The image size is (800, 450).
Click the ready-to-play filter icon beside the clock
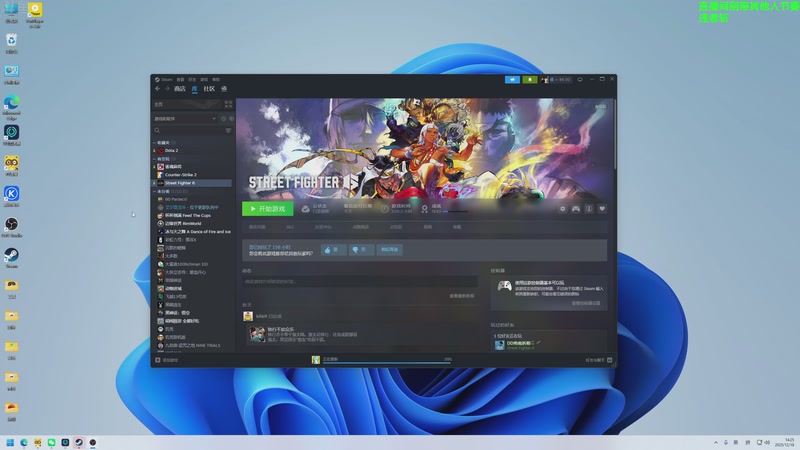(231, 118)
